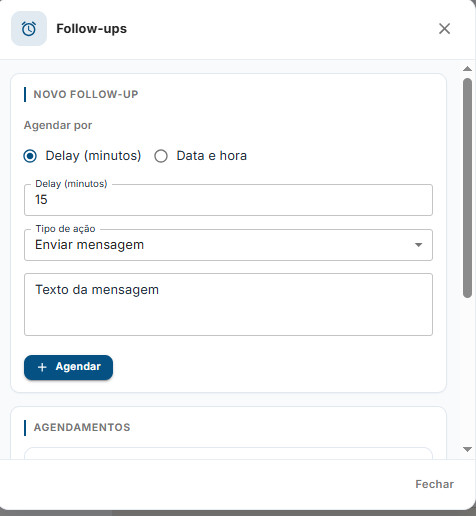Choose the Data e hora radio option
This screenshot has height=516, width=476.
[x=161, y=156]
